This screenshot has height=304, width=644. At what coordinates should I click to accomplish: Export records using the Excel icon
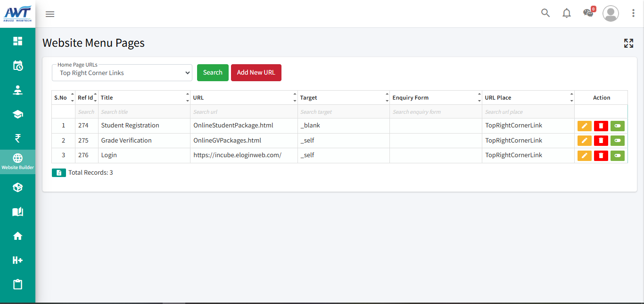[x=59, y=173]
